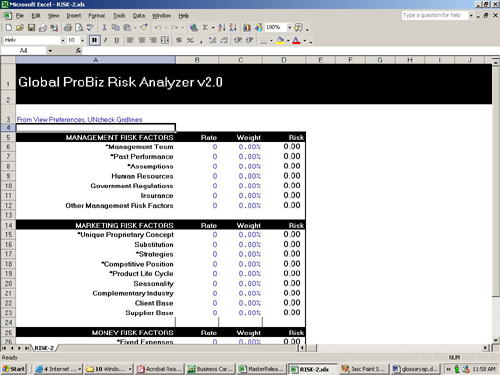Select row 5 header
The image size is (500, 375).
pyautogui.click(x=8, y=137)
